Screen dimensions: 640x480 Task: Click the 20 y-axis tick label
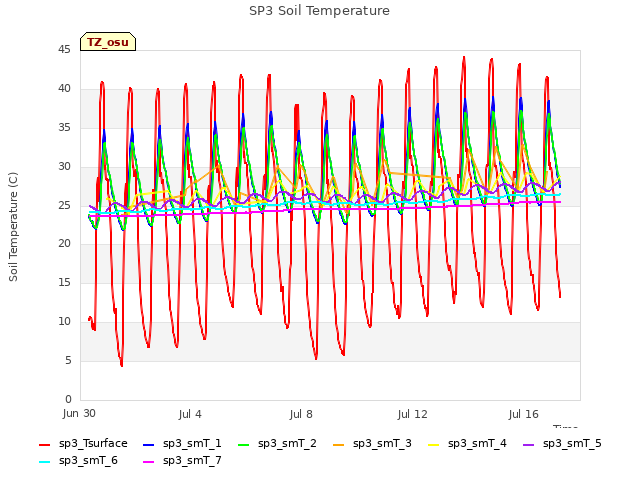(x=64, y=244)
